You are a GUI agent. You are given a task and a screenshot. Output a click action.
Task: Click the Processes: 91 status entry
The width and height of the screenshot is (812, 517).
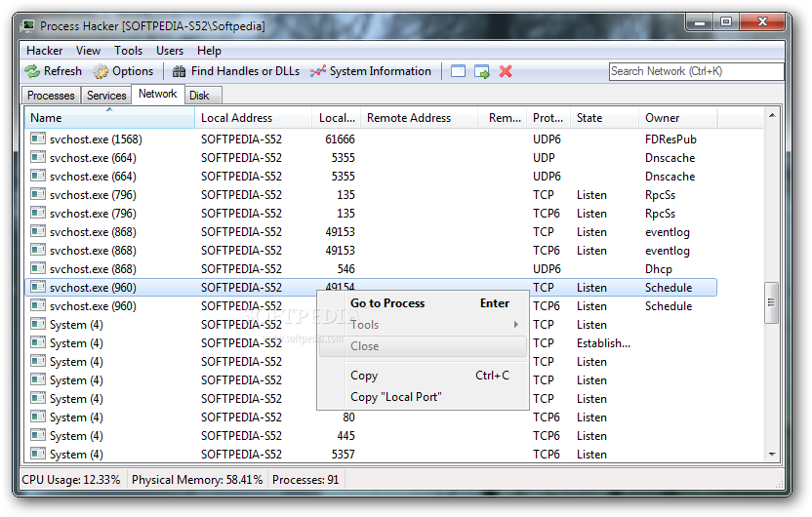click(305, 480)
